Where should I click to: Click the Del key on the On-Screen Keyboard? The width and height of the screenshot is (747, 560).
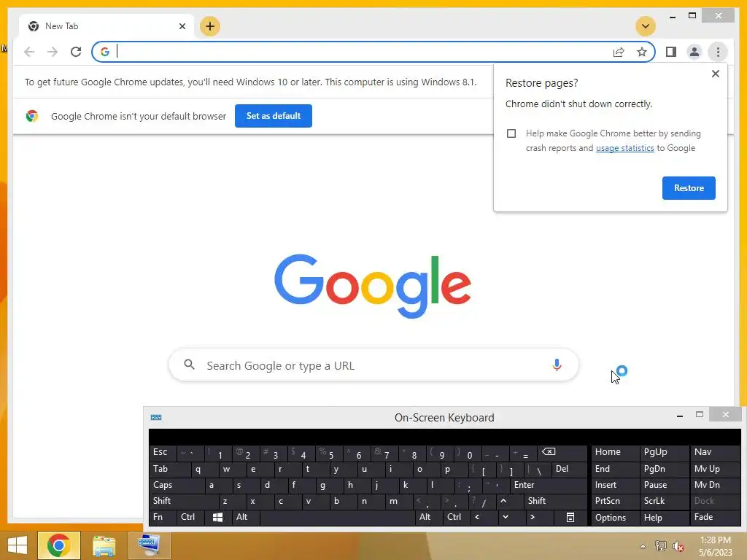click(x=570, y=469)
